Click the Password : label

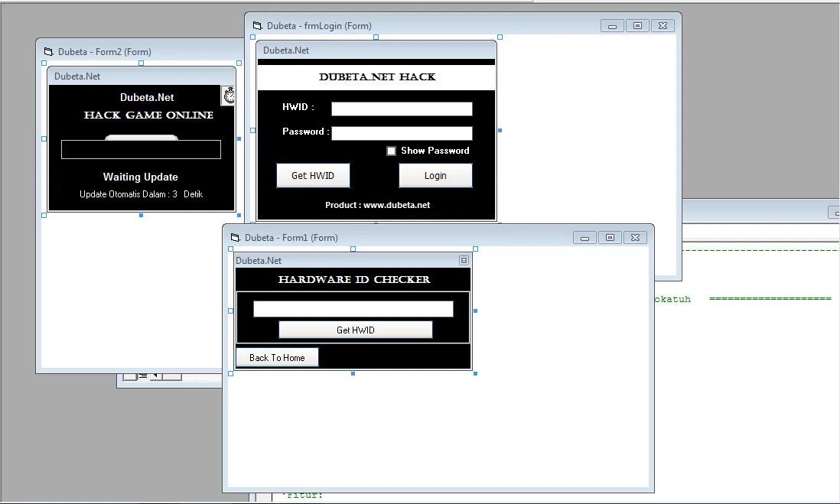click(x=306, y=132)
